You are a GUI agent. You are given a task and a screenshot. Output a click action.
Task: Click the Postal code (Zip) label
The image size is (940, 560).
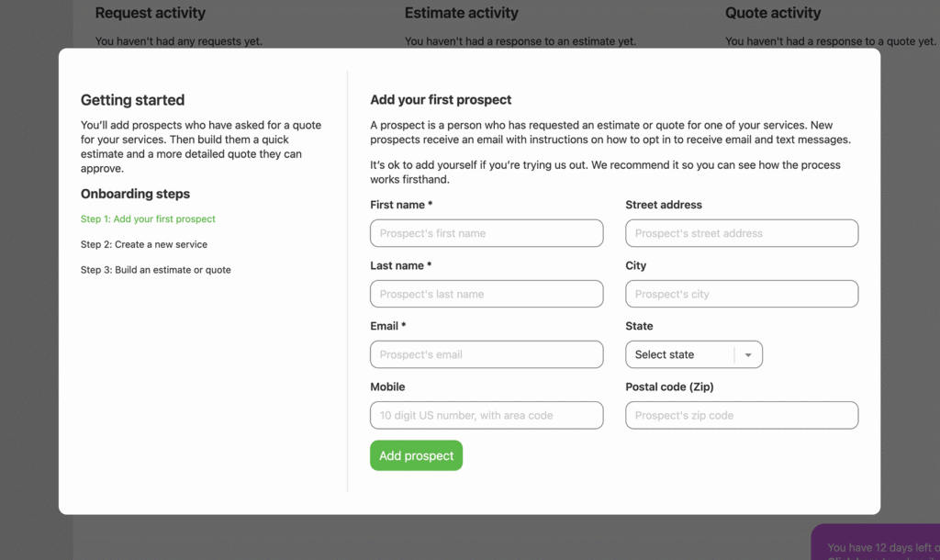(669, 386)
